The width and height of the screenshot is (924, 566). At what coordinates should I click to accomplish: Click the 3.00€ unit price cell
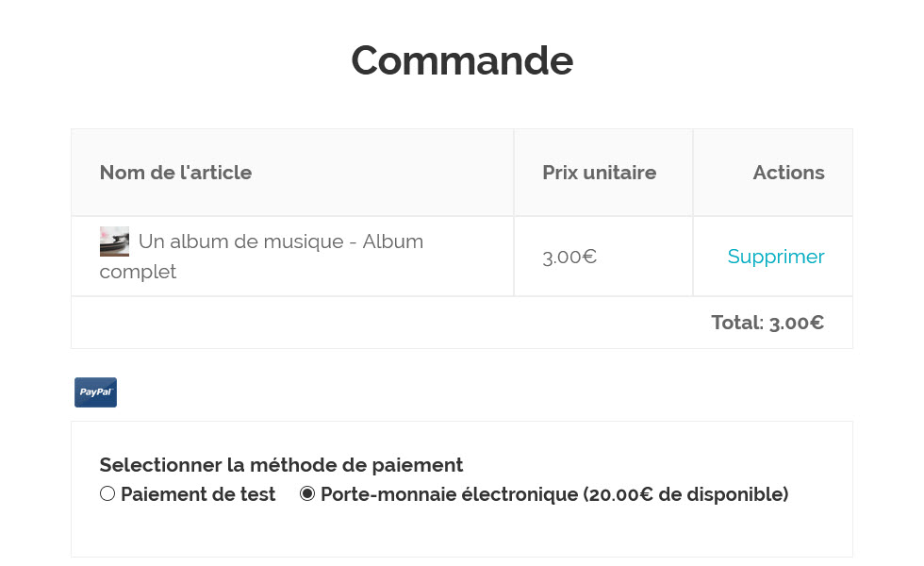569,257
